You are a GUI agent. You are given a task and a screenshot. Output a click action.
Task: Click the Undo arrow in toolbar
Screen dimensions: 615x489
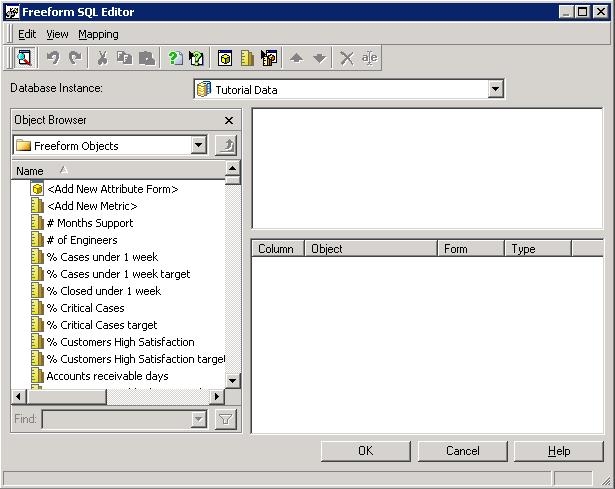coord(53,58)
